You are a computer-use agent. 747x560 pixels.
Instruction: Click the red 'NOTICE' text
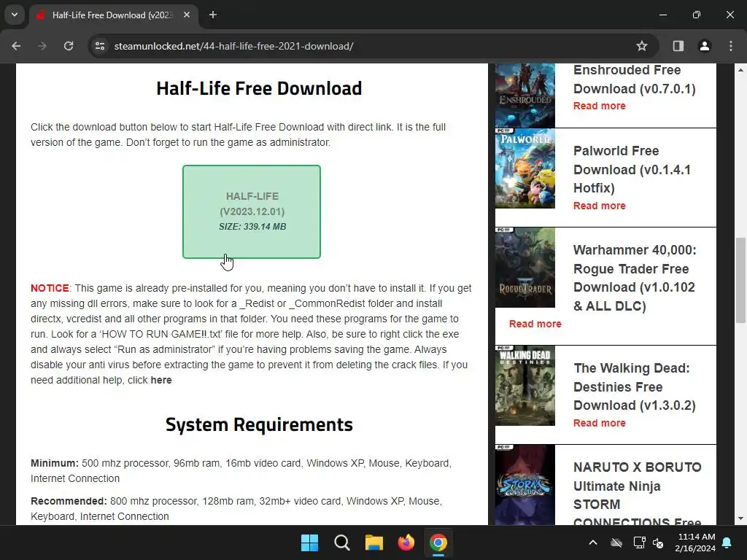50,288
